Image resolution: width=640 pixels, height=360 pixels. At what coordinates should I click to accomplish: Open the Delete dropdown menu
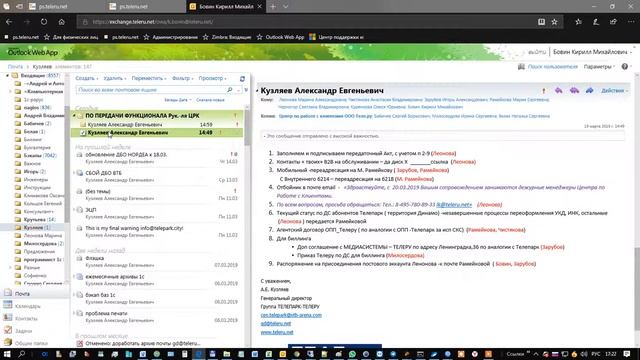coord(115,78)
